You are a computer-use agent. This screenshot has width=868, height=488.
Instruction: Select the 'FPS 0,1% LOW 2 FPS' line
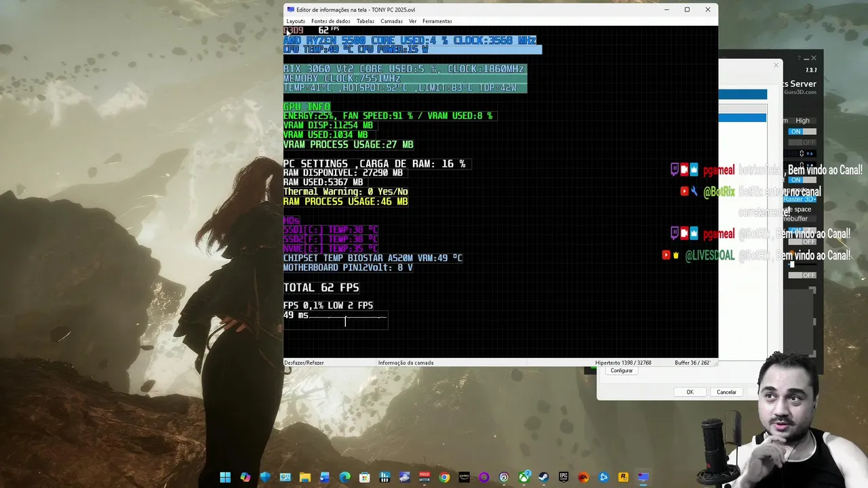click(x=328, y=306)
